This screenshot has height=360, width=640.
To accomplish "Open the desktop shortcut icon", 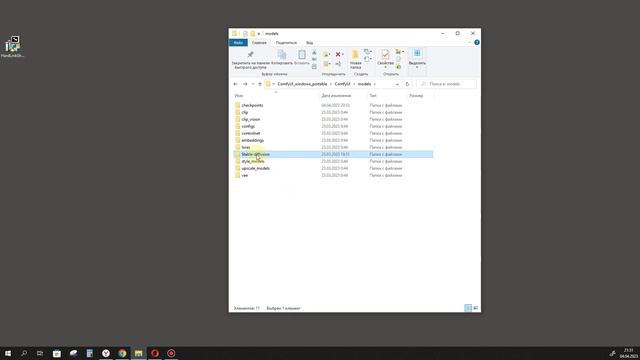I will [13, 47].
